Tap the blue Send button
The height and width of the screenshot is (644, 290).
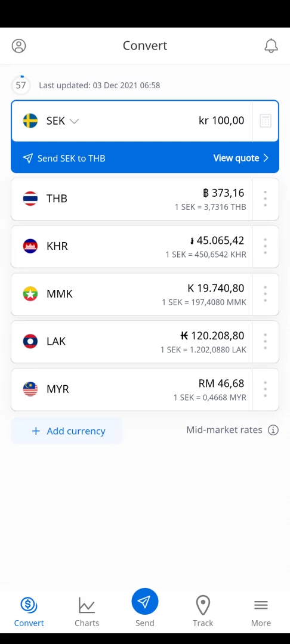coord(144,608)
